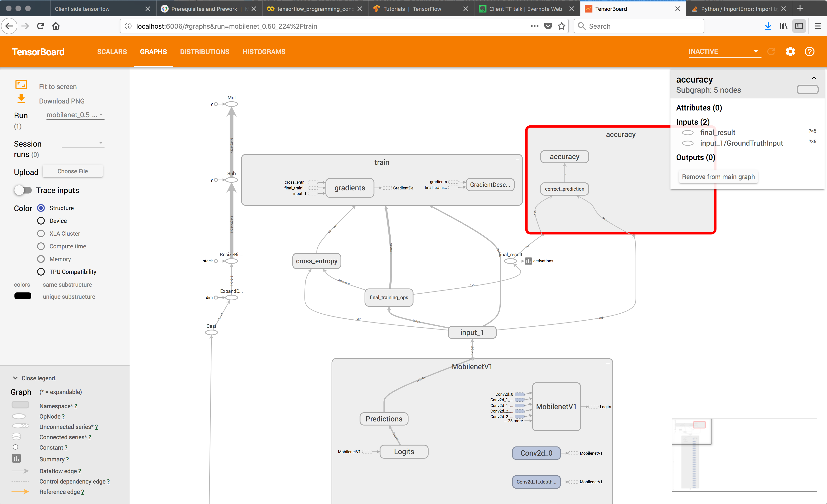The width and height of the screenshot is (827, 504).
Task: Click the Choose File upload button
Action: coord(72,171)
